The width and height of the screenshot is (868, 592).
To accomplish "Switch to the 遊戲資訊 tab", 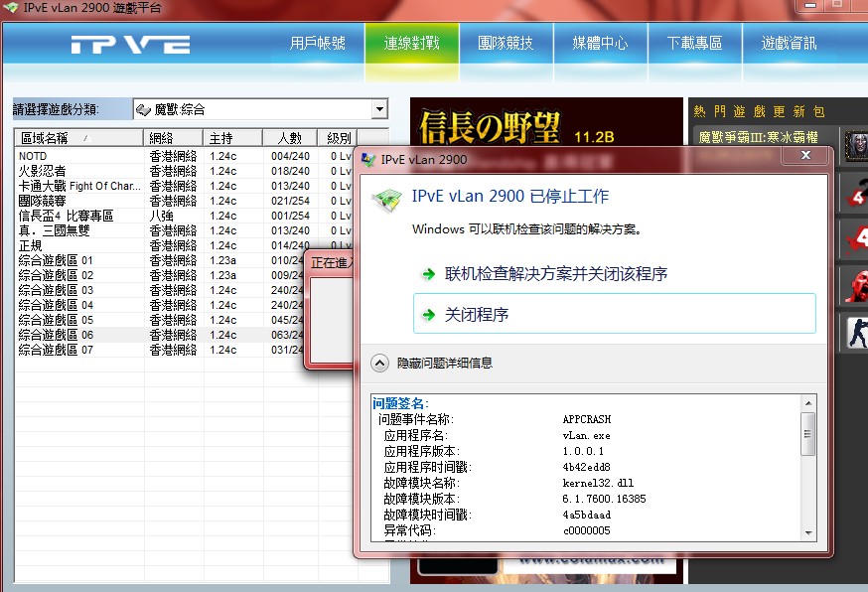I will coord(789,43).
